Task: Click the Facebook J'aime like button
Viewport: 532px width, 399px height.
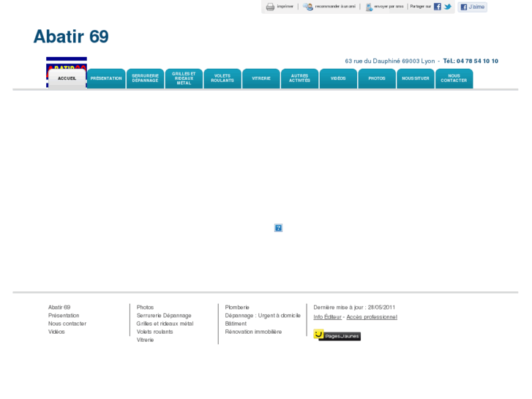Action: 472,7
